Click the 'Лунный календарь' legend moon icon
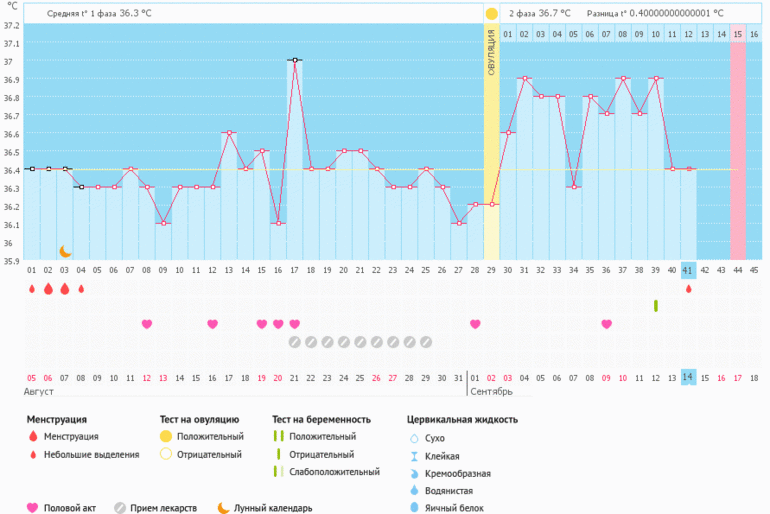This screenshot has height=514, width=770. pyautogui.click(x=223, y=507)
